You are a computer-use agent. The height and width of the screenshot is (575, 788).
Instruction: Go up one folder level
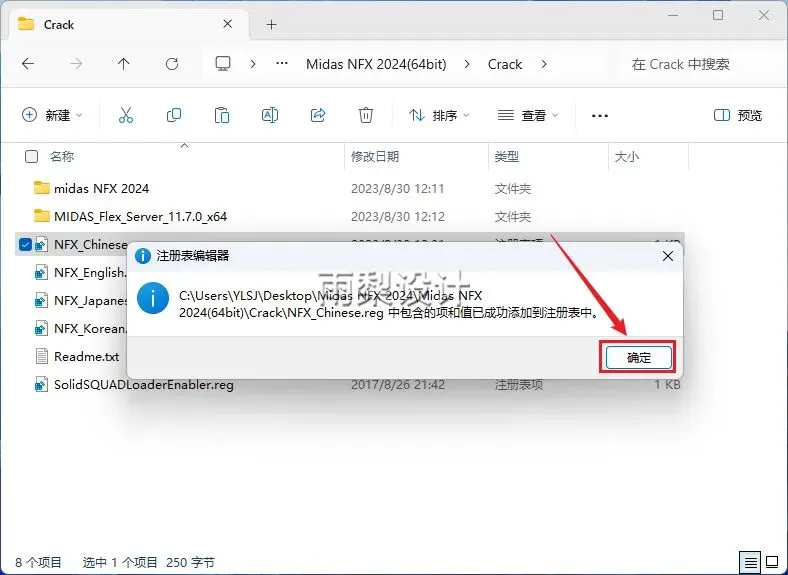tap(124, 64)
